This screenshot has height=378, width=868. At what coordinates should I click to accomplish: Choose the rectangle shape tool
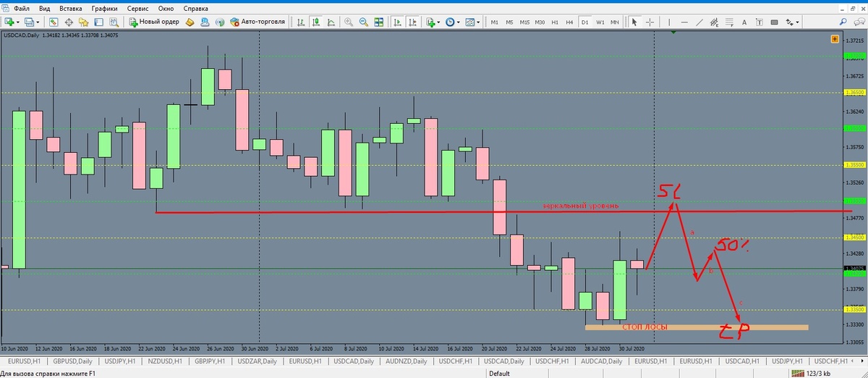point(774,22)
